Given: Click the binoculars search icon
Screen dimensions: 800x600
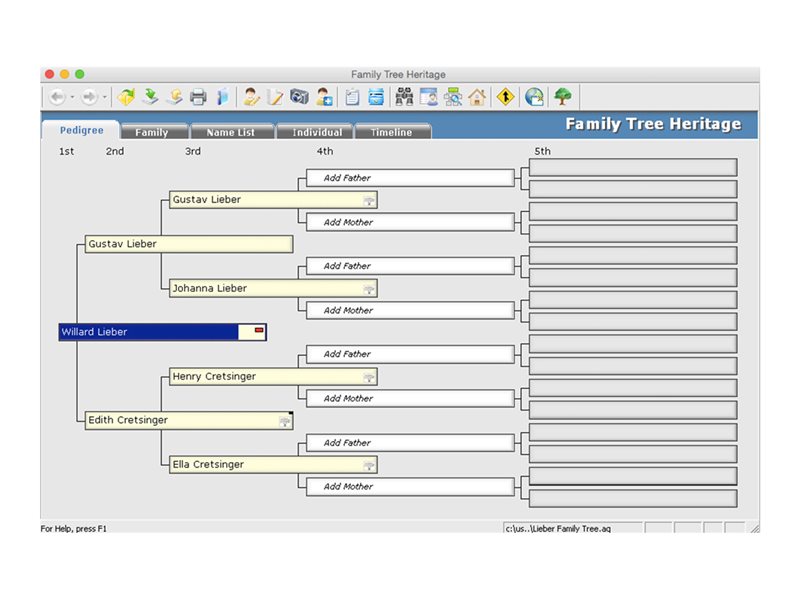Looking at the screenshot, I should [x=405, y=97].
